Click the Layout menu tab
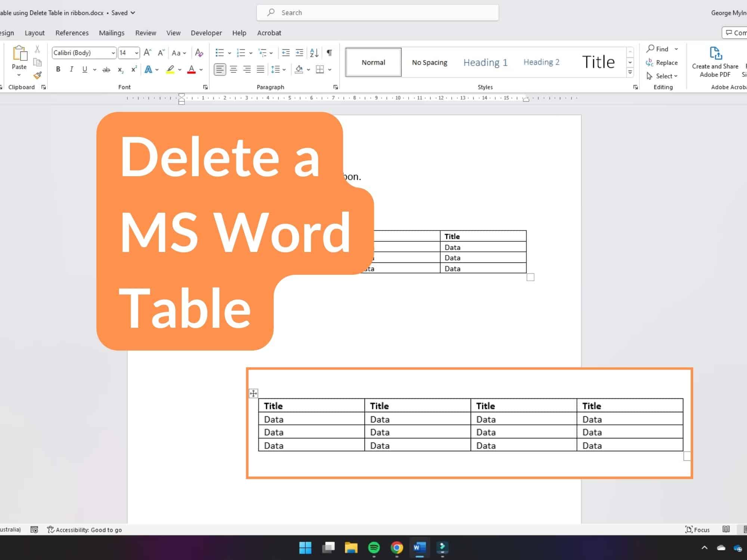Viewport: 747px width, 560px height. [34, 32]
